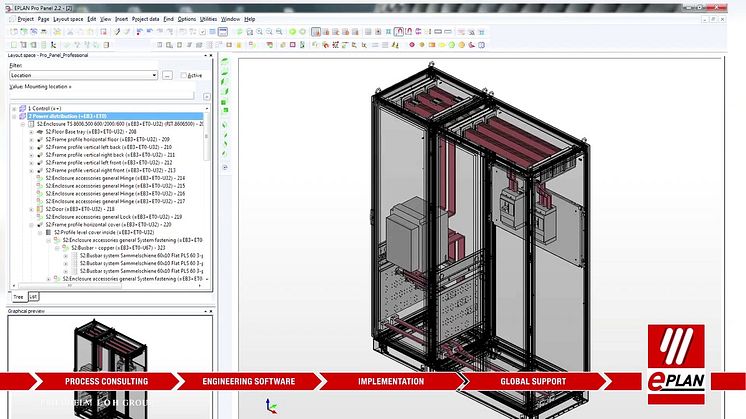746x419 pixels.
Task: Collapse the 2 Power distribution tree node
Action: pyautogui.click(x=14, y=116)
